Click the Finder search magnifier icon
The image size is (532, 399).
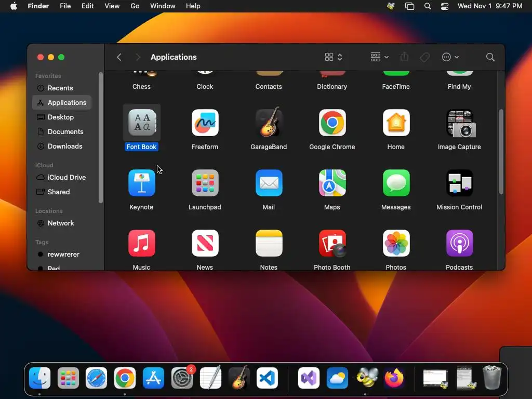(490, 57)
